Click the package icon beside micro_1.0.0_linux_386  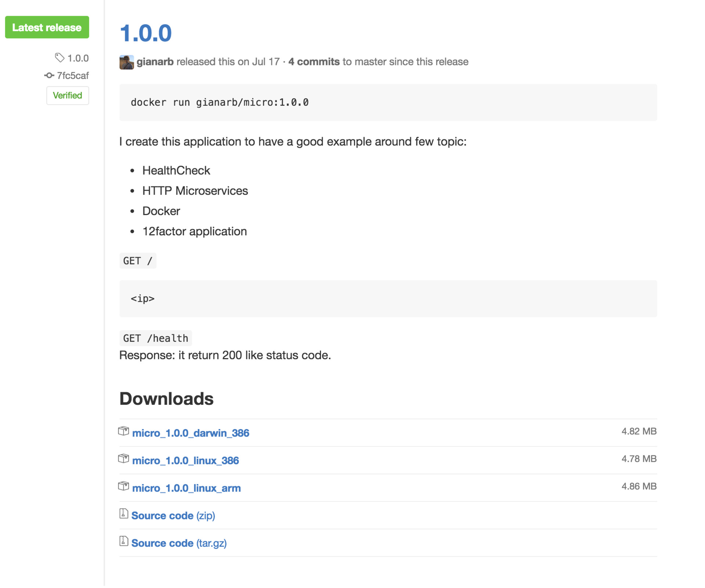pos(124,459)
